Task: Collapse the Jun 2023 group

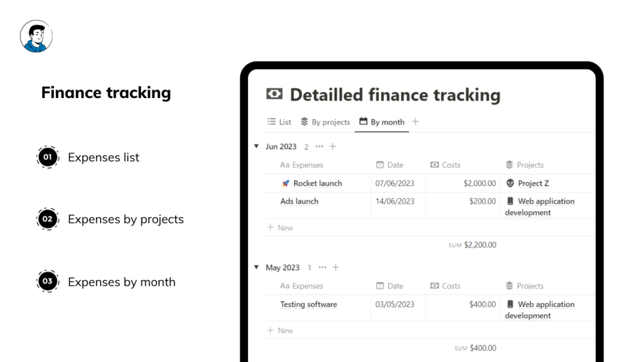Action: point(256,147)
